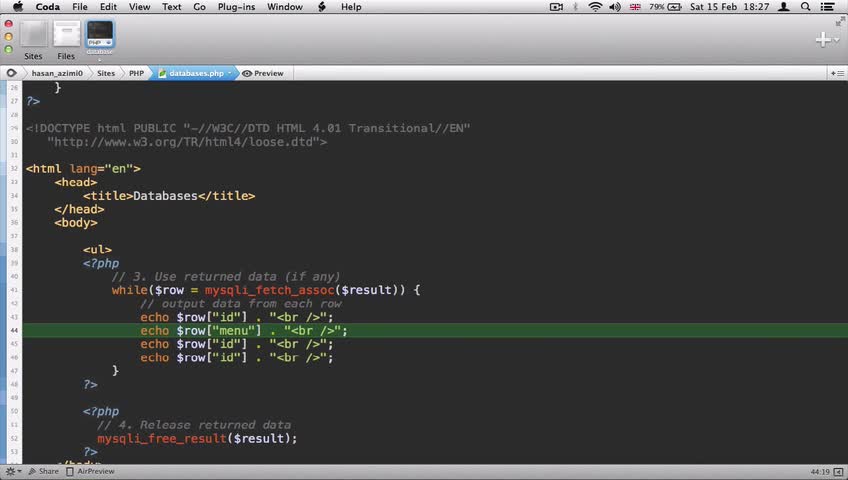Screen dimensions: 848x480
Task: Click the loose.dtd URL line
Action: [x=187, y=142]
